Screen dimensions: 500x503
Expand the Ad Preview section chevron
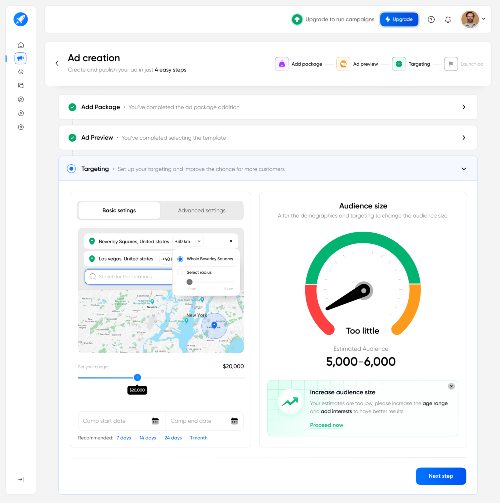click(464, 138)
